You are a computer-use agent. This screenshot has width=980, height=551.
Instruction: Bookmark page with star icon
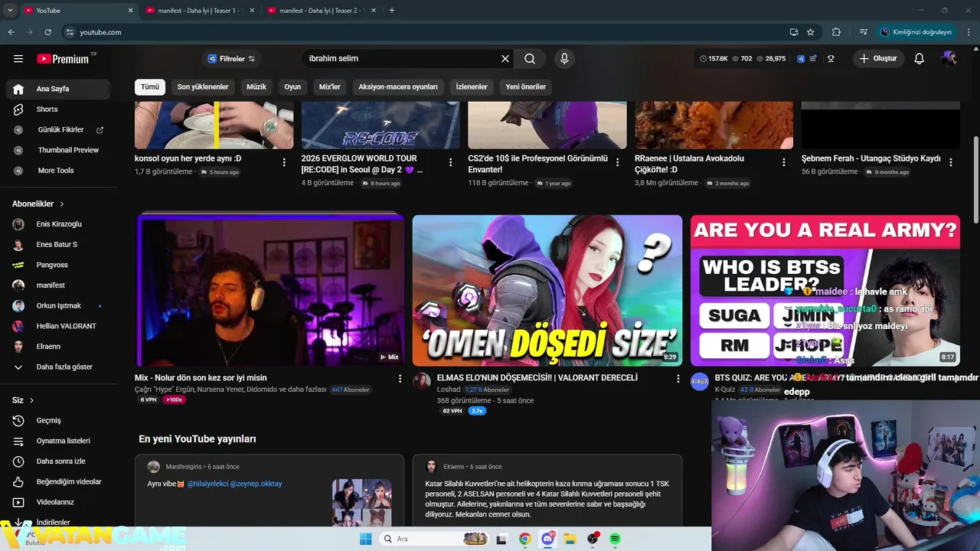click(x=811, y=32)
